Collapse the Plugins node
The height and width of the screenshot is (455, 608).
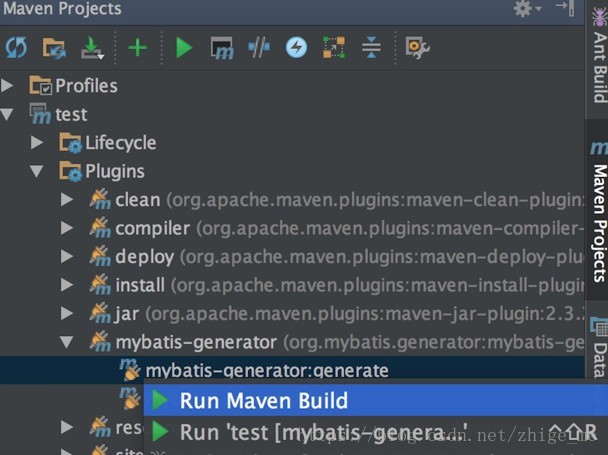pyautogui.click(x=37, y=171)
